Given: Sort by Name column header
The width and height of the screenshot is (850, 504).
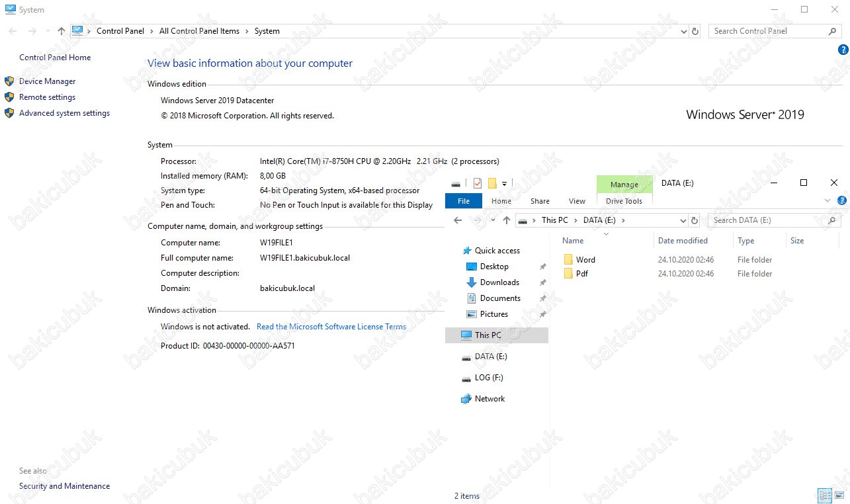Looking at the screenshot, I should [573, 241].
